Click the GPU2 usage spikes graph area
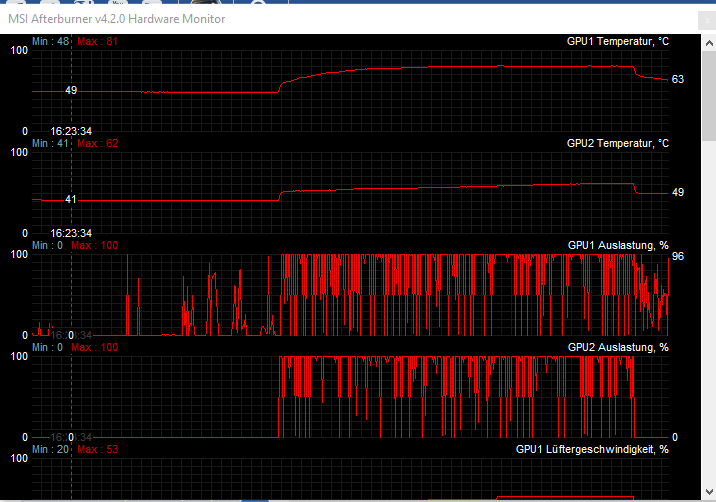Screen dimensions: 716x502 (x=456, y=396)
